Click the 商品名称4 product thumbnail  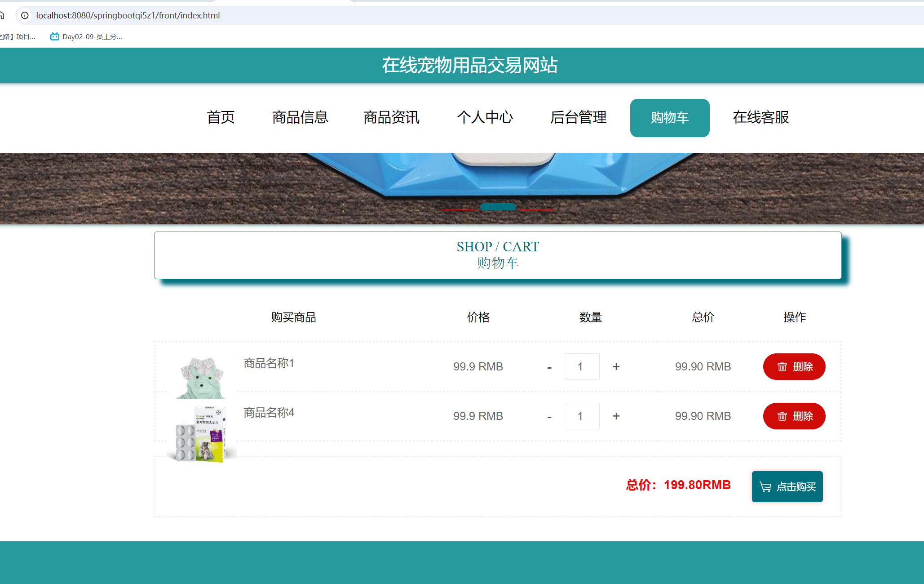coord(201,434)
